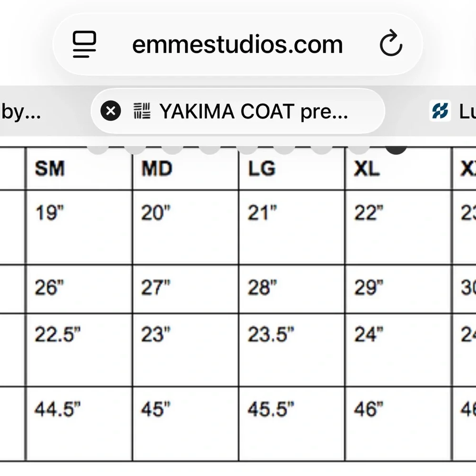
Task: Close the YAKIMA COAT tab
Action: [x=110, y=111]
